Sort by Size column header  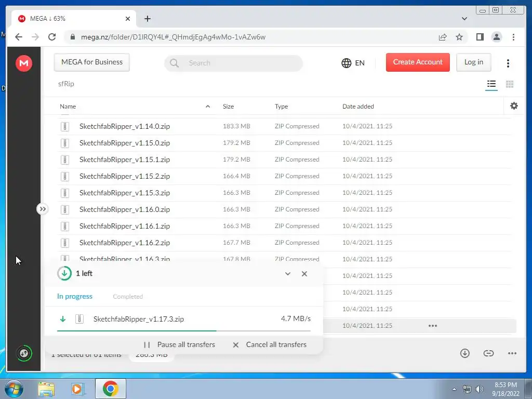point(229,107)
